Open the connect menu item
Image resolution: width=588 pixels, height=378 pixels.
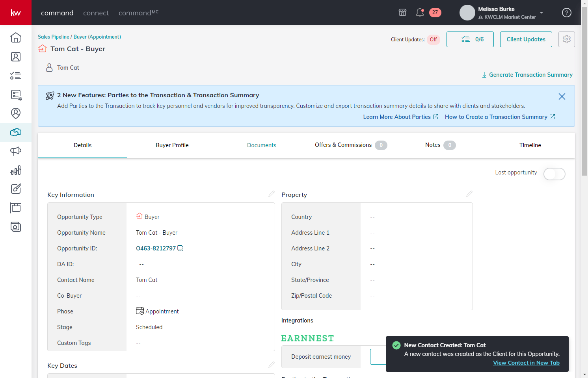click(96, 13)
